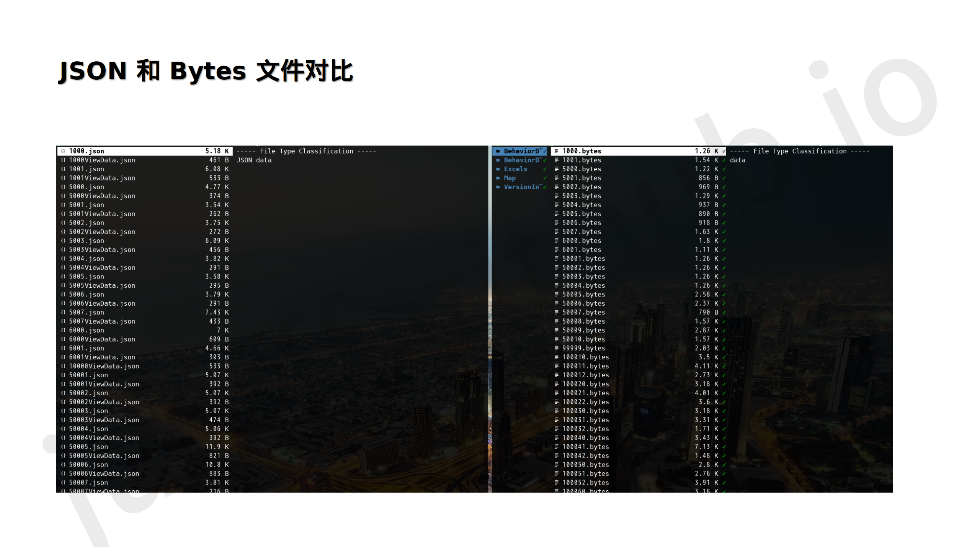Open the Excels folder
This screenshot has width=980, height=547.
pos(515,169)
